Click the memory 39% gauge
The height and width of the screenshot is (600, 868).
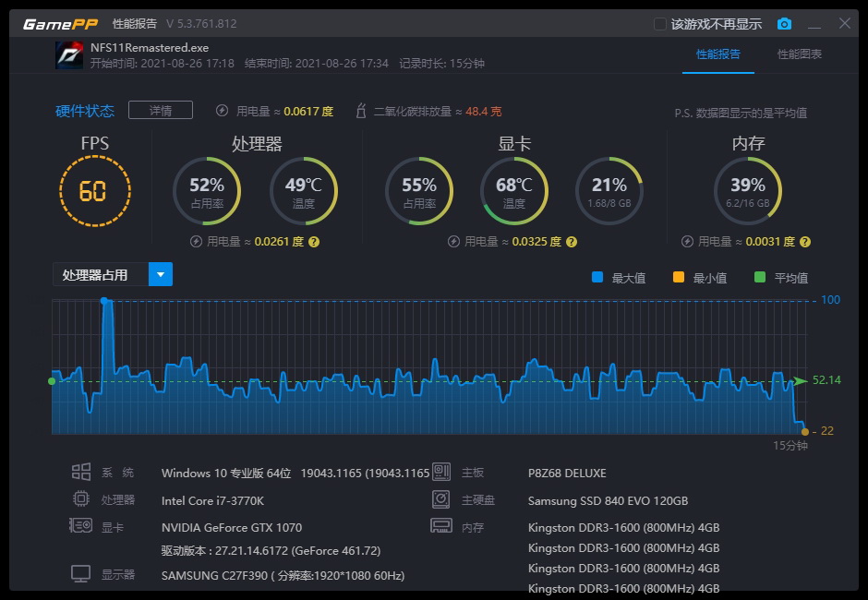tap(748, 191)
